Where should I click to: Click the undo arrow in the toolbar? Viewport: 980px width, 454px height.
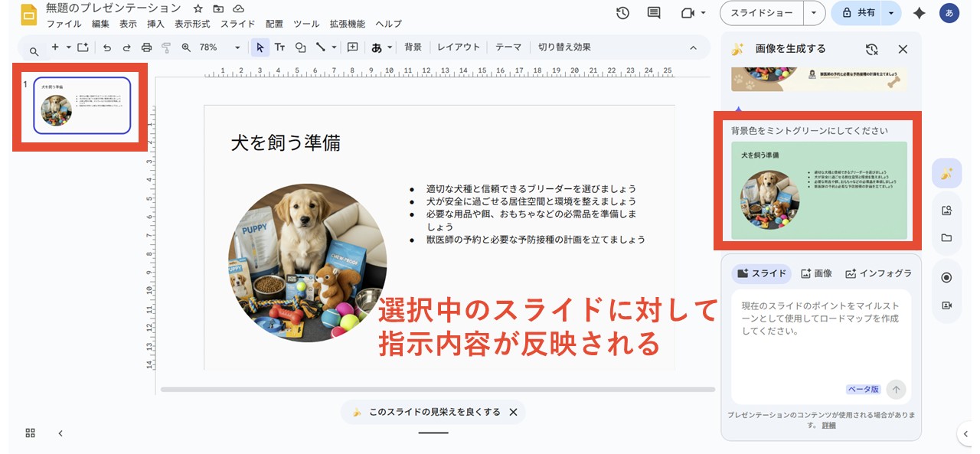pyautogui.click(x=107, y=47)
